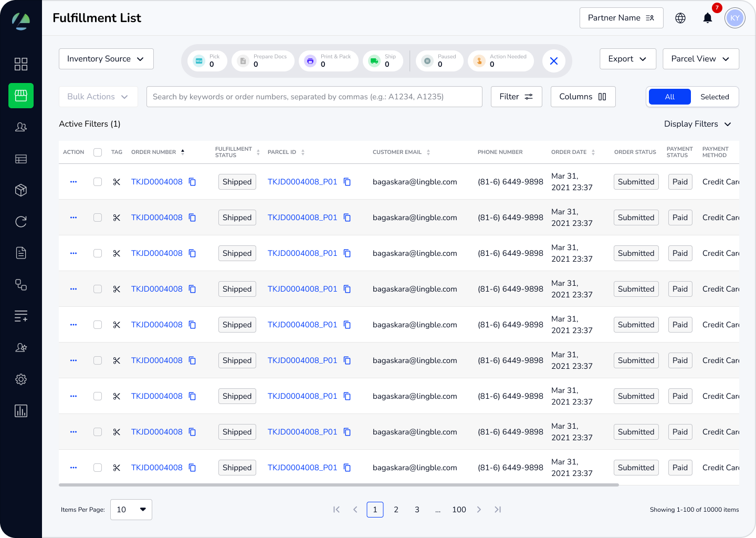Open the package box sidebar icon
The height and width of the screenshot is (538, 756).
pyautogui.click(x=21, y=190)
